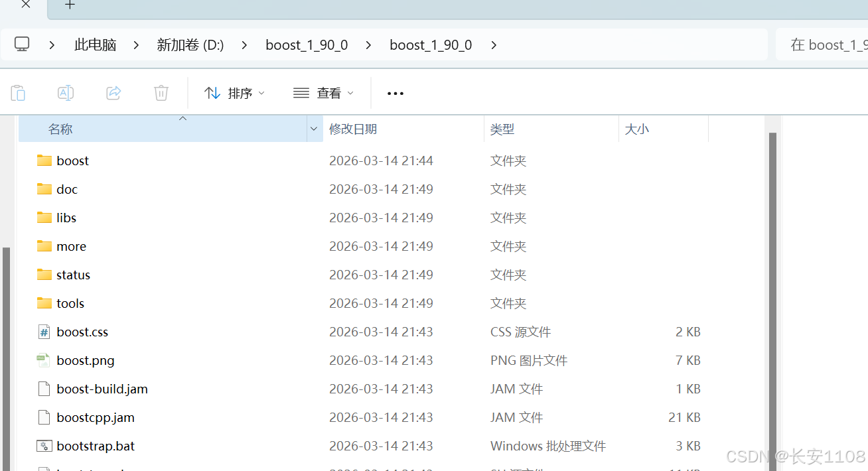The width and height of the screenshot is (868, 471).
Task: Sort by the 名称 column header
Action: (163, 129)
